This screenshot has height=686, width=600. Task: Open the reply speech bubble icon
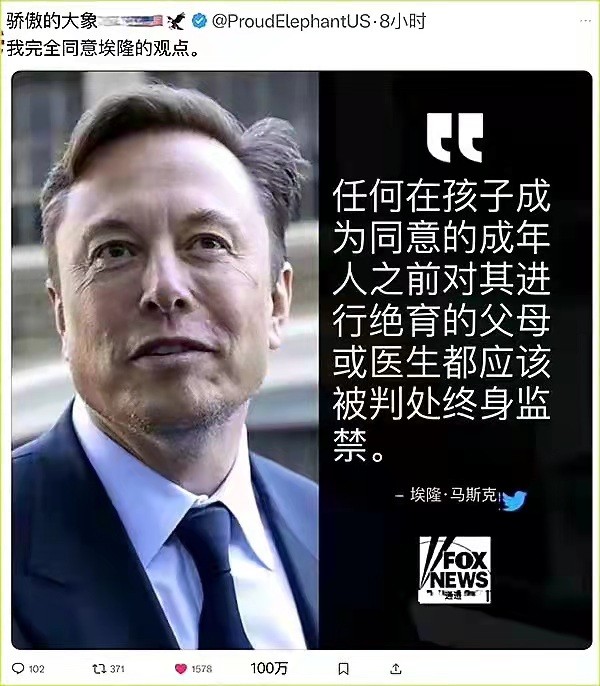18,668
